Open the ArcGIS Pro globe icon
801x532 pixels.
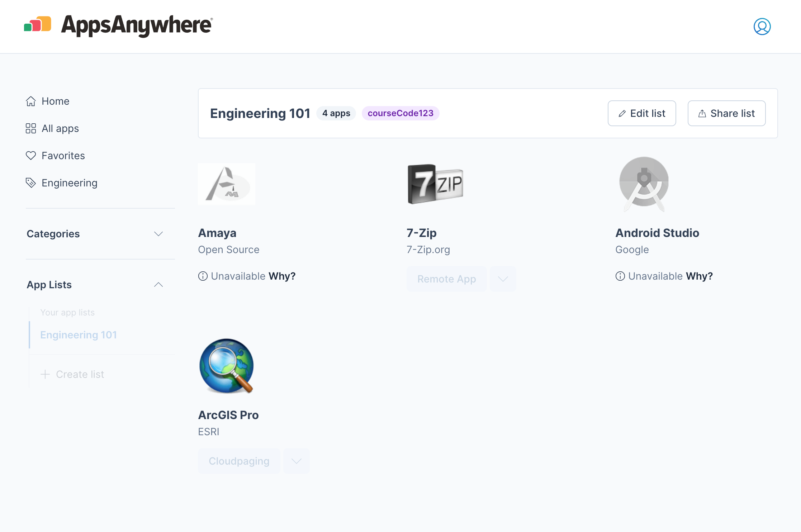coord(227,366)
